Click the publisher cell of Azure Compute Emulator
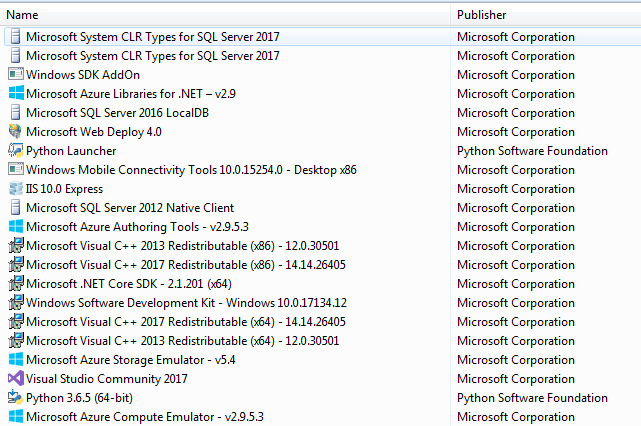This screenshot has height=426, width=641. tap(516, 417)
